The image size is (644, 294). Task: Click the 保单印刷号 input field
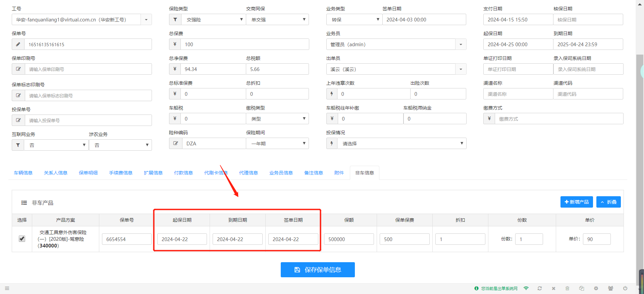(88, 69)
